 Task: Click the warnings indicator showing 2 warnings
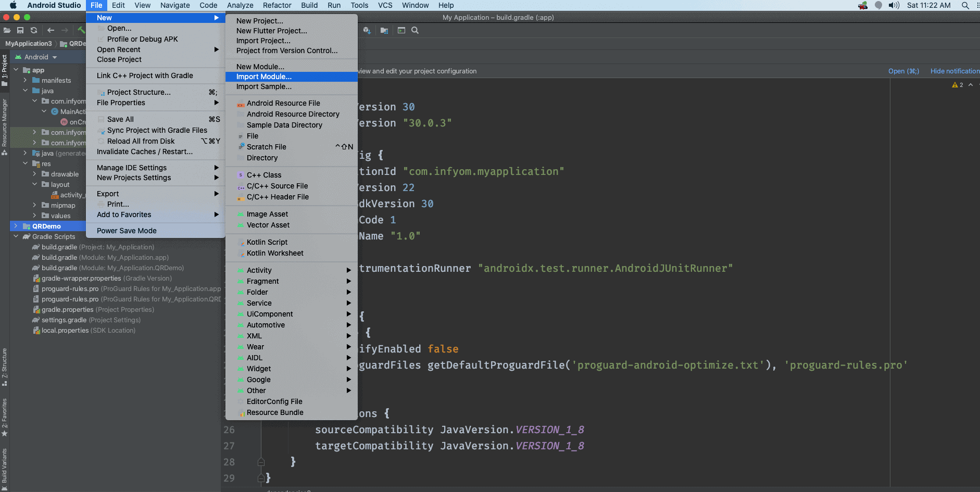tap(958, 84)
